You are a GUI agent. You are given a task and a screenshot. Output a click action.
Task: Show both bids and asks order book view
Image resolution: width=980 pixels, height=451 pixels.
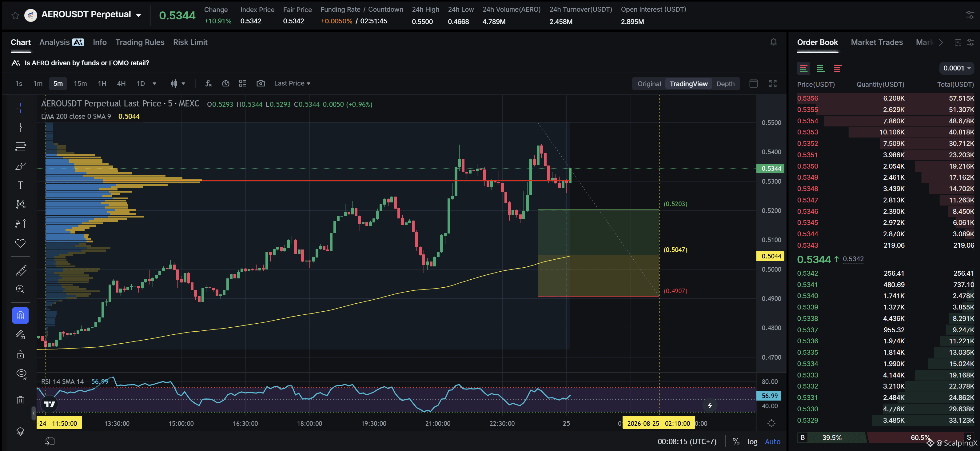[x=803, y=69]
